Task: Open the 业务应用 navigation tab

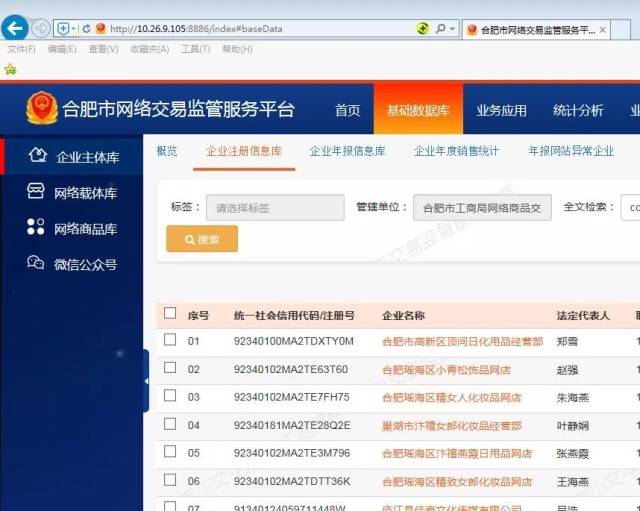Action: (x=502, y=110)
